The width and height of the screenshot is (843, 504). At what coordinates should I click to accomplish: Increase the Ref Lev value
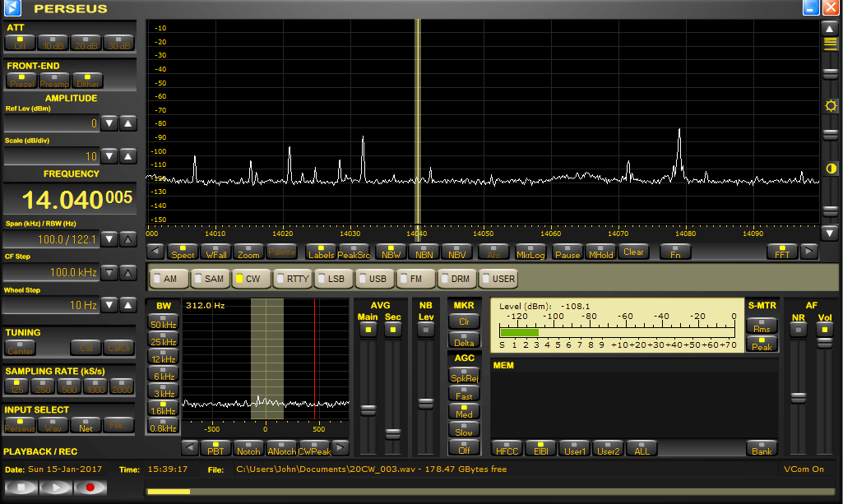point(128,123)
